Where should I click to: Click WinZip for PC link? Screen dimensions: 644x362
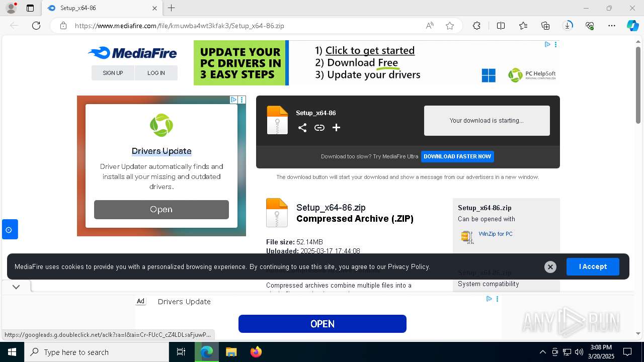point(496,234)
